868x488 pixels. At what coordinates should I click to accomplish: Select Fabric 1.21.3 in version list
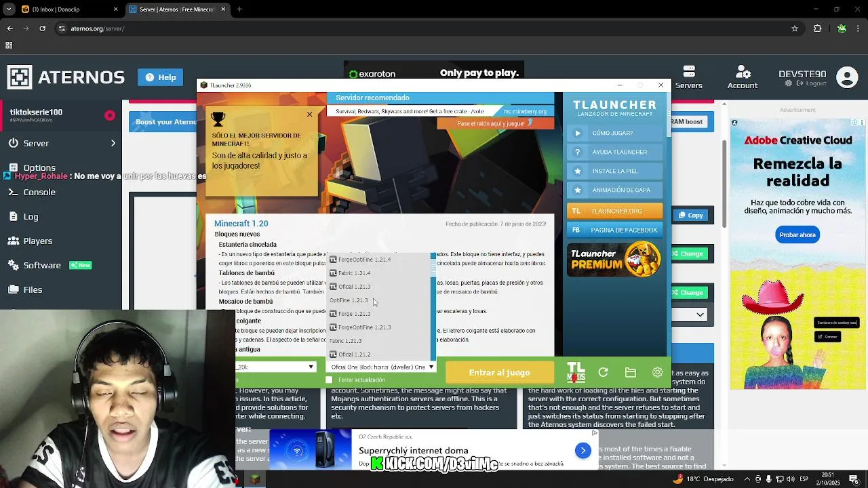pyautogui.click(x=378, y=341)
